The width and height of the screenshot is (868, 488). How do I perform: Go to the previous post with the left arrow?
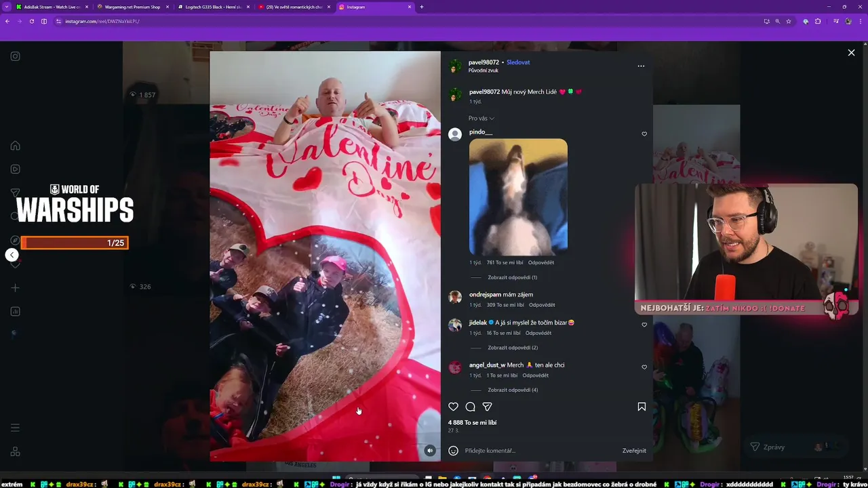coord(12,255)
